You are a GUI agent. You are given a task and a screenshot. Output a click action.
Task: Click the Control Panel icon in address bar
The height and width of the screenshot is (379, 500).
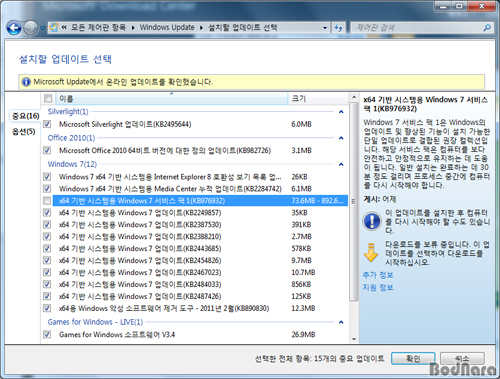click(x=53, y=27)
